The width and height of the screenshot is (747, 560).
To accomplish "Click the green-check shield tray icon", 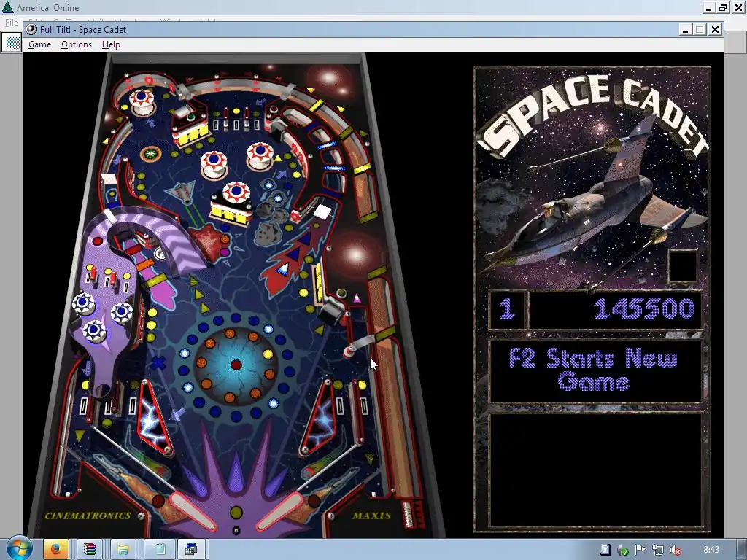I will [x=622, y=550].
